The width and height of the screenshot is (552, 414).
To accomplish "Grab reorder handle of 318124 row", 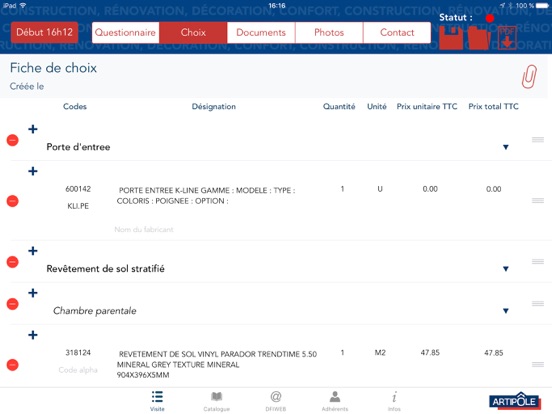I will click(x=538, y=364).
